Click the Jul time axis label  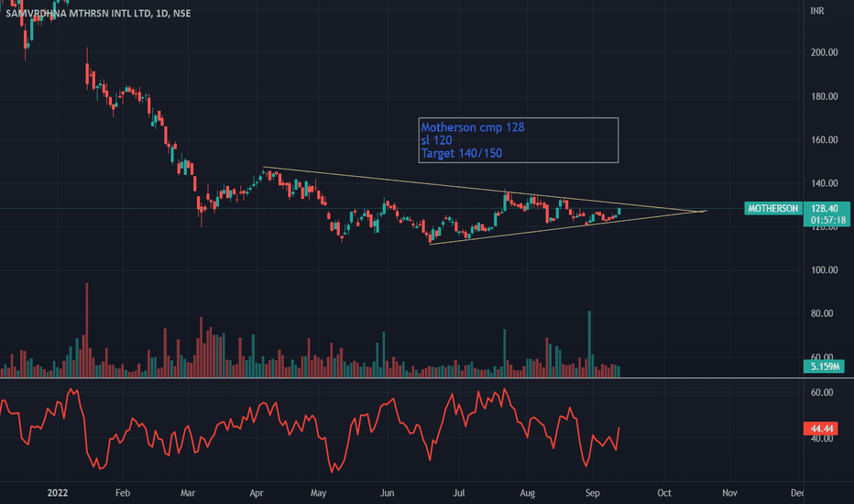459,493
